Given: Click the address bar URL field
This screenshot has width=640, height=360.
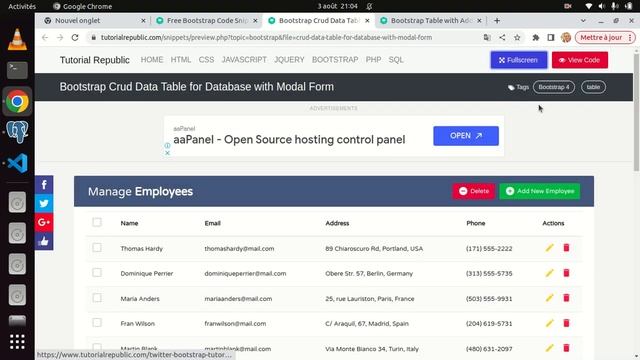Looking at the screenshot, I should (286, 38).
